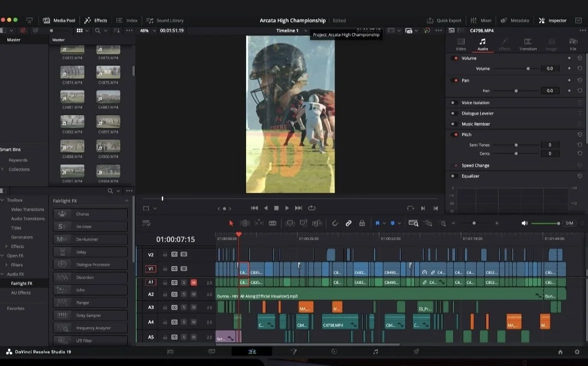Screen dimensions: 588x366
Task: Select the C4874.MP4 thumbnail in the media pool
Action: coord(72,72)
